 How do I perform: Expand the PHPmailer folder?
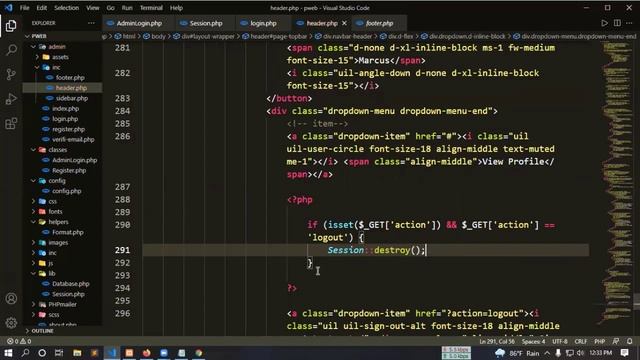coord(62,304)
